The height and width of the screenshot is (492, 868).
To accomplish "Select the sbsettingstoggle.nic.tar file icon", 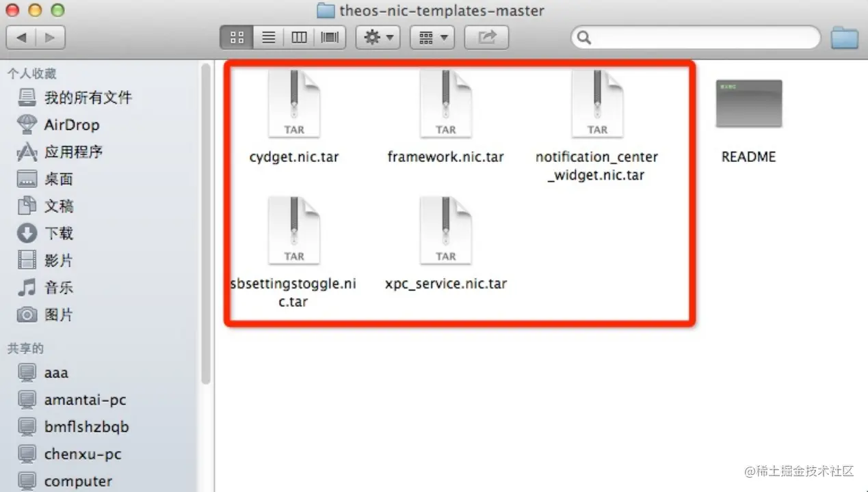I will pyautogui.click(x=294, y=231).
